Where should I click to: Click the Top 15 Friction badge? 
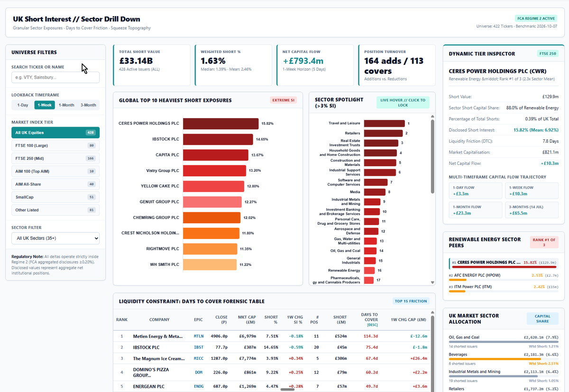tap(411, 301)
